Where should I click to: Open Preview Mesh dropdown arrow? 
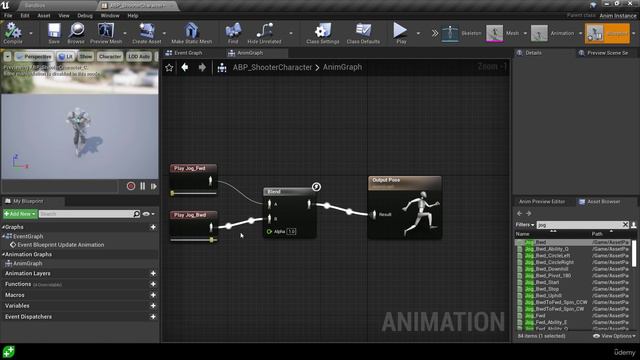tap(125, 33)
